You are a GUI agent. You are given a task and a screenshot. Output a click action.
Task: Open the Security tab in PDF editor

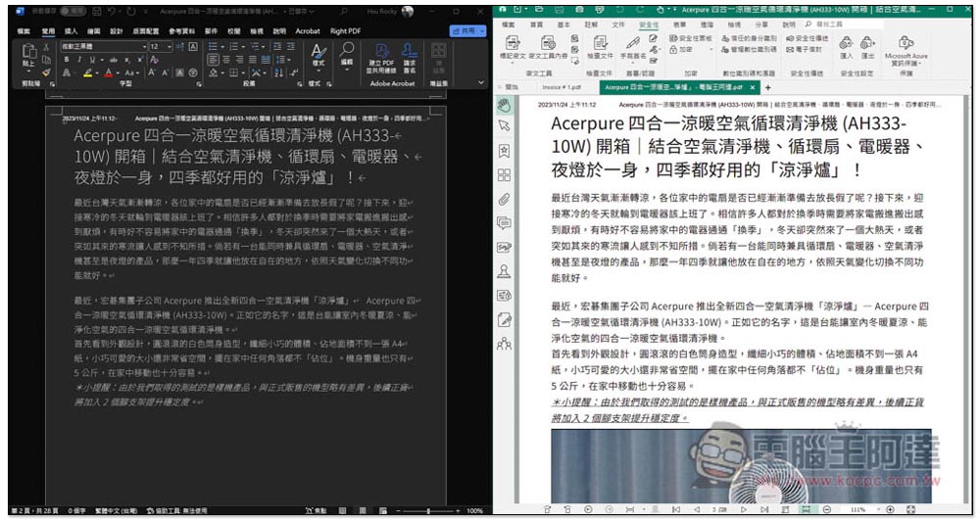pos(649,24)
